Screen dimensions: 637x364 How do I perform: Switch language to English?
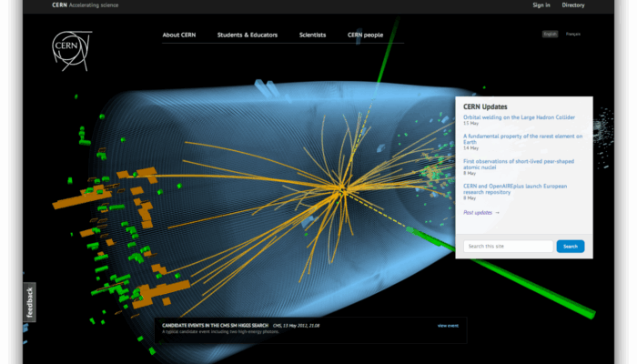[x=550, y=35]
